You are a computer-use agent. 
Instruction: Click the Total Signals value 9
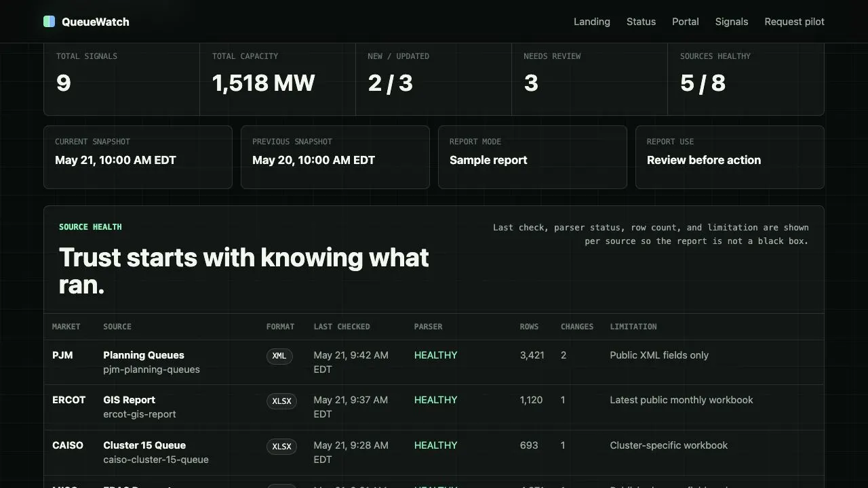tap(64, 83)
